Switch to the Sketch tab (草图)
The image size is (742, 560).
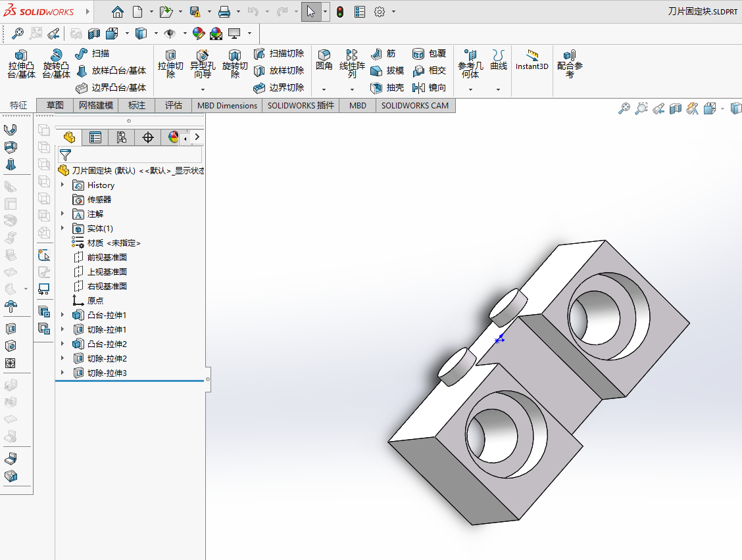tap(55, 105)
